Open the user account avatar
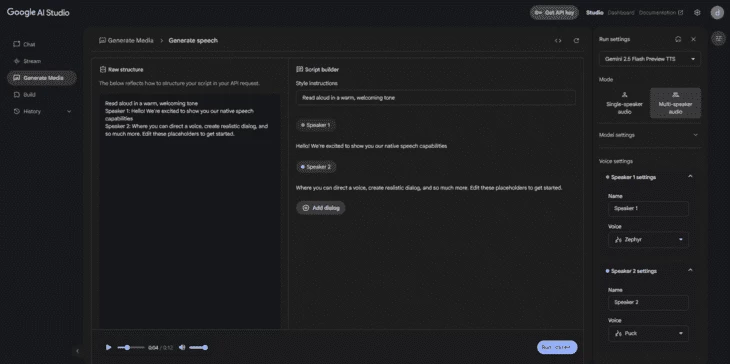 [x=717, y=13]
